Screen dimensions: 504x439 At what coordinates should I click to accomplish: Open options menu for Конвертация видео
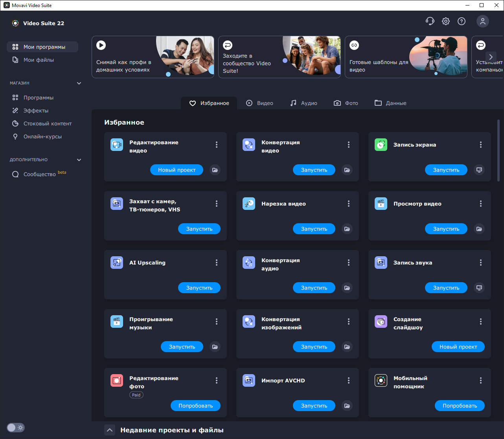(x=349, y=145)
